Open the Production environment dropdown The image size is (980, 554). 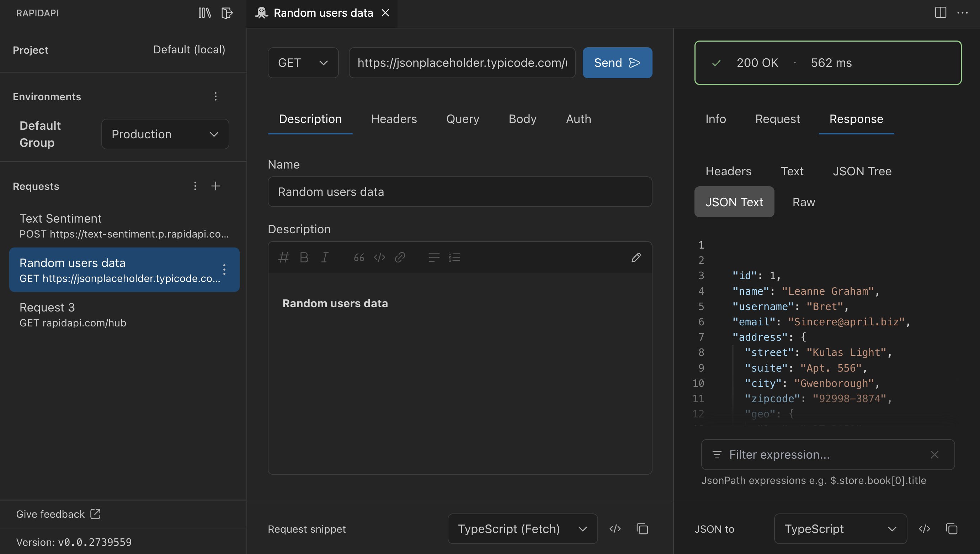pos(165,134)
